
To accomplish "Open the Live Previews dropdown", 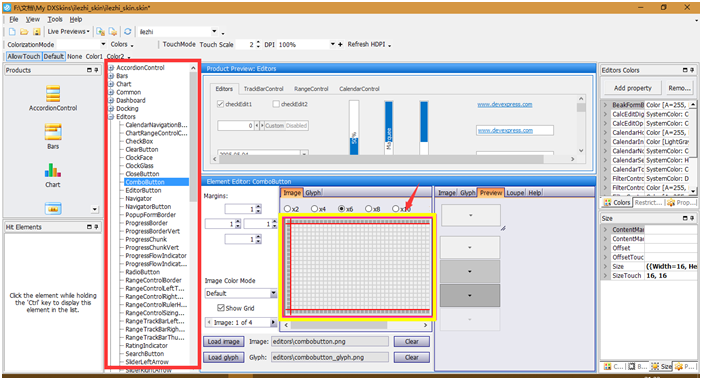I will (x=68, y=32).
